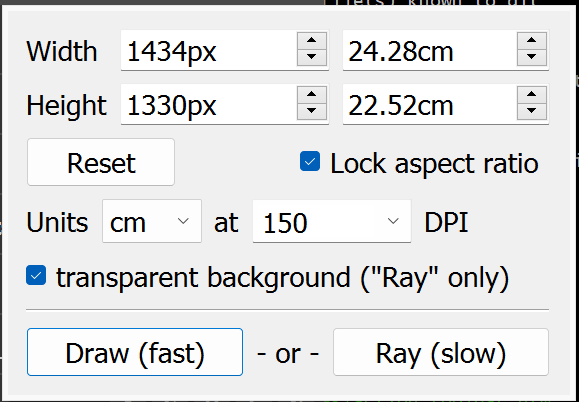
Task: Decrease Width in cm with down arrow
Action: 532,57
